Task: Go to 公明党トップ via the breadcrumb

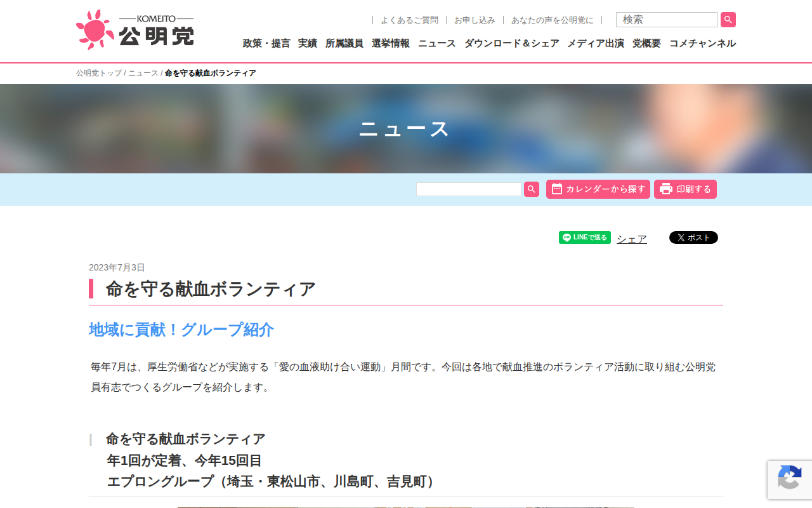Action: (x=99, y=73)
